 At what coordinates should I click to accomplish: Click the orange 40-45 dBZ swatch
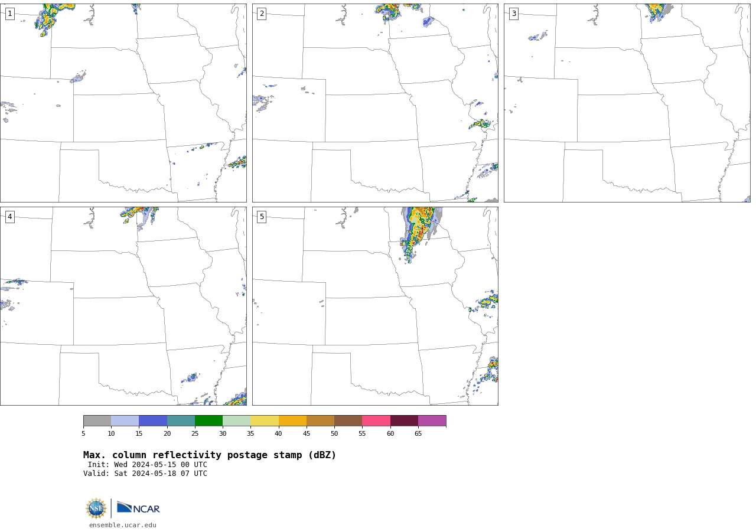tap(292, 420)
